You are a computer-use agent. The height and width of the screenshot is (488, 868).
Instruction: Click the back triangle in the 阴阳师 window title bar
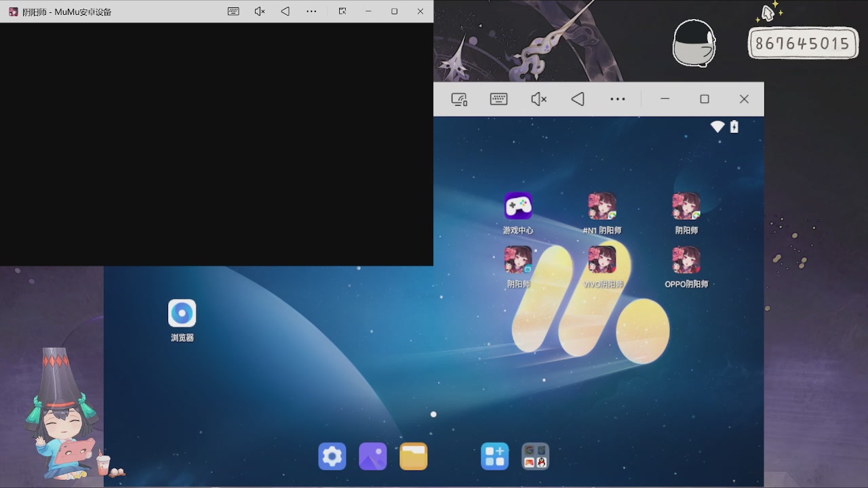coord(285,12)
